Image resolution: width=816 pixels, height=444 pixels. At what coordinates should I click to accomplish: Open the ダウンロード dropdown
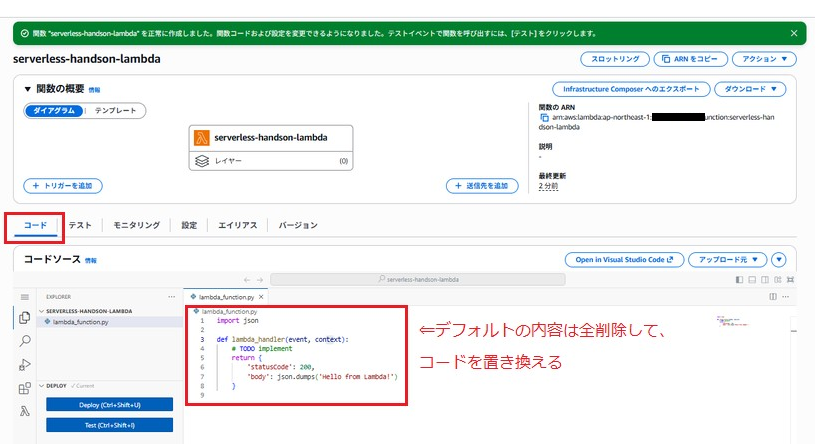tap(750, 89)
